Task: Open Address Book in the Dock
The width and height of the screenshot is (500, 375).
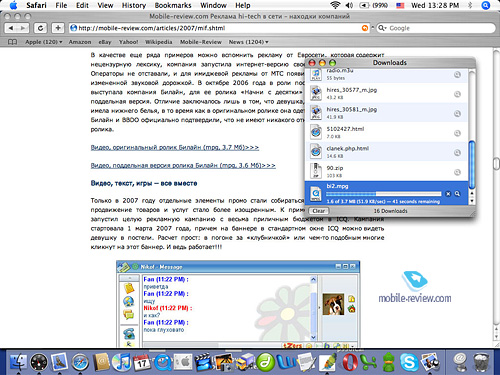Action: 101,362
